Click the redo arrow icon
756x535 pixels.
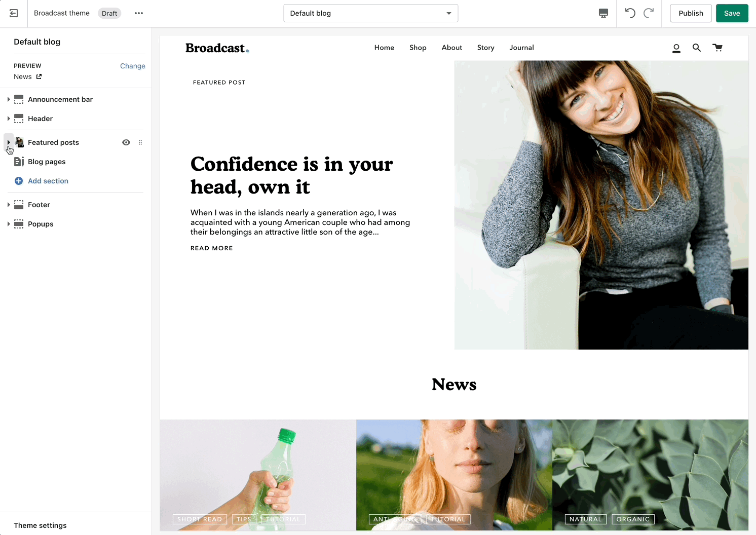tap(649, 13)
